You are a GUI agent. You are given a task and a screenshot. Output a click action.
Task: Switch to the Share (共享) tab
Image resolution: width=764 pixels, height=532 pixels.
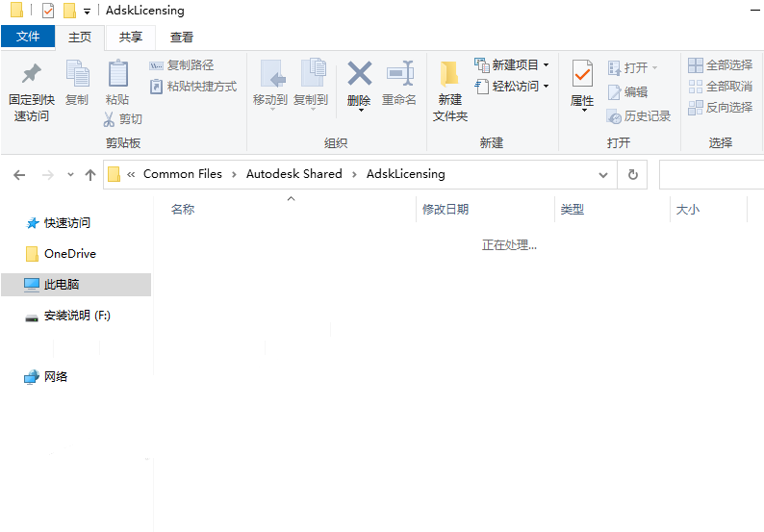(x=131, y=37)
